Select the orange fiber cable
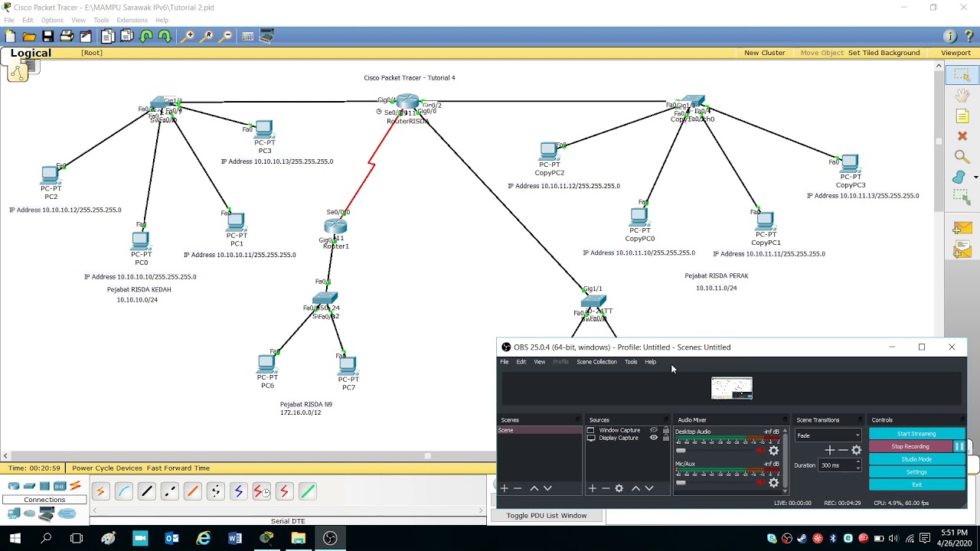Viewport: 980px width, 551px height. coord(192,491)
